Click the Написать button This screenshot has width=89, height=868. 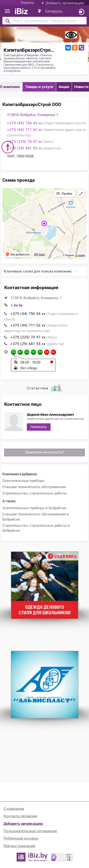coord(39,427)
